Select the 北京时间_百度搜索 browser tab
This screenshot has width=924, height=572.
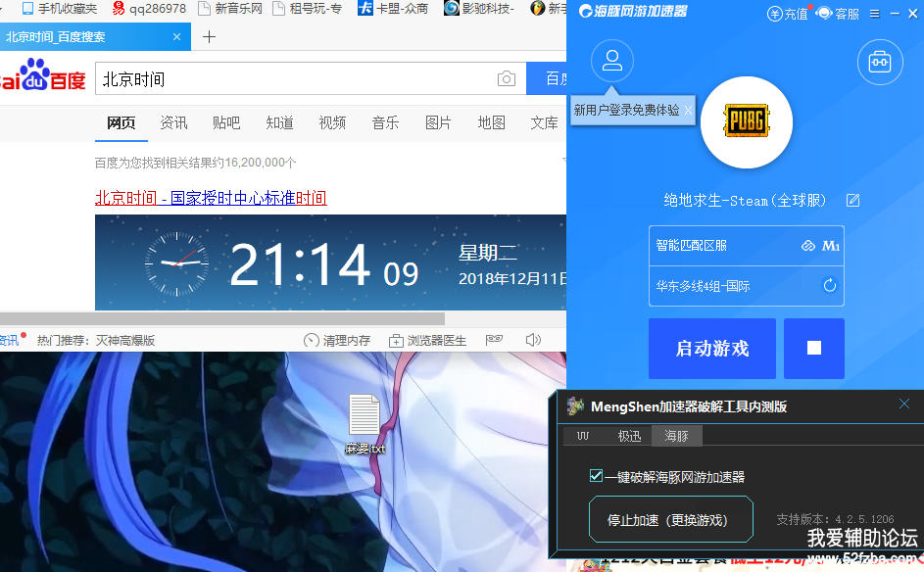(95, 36)
